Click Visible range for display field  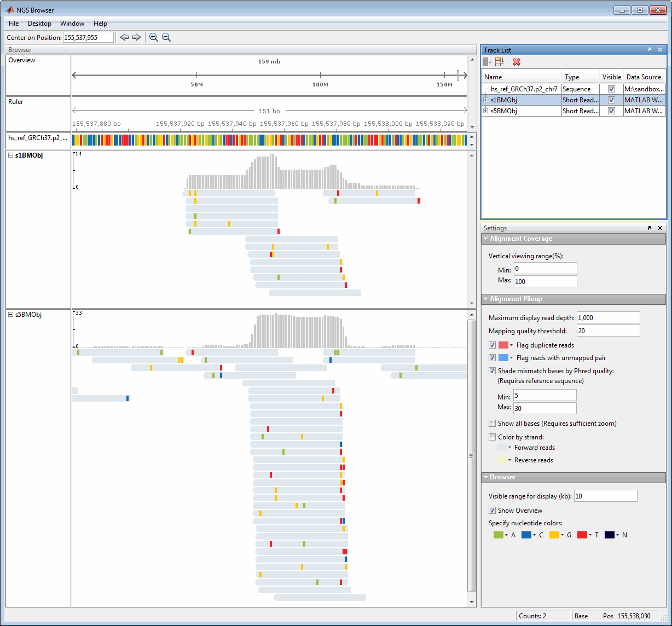(605, 496)
